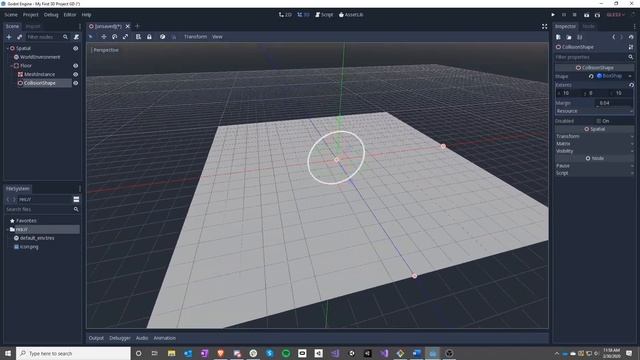Toggle visibility of the Spatial node
The image size is (640, 360).
[76, 48]
